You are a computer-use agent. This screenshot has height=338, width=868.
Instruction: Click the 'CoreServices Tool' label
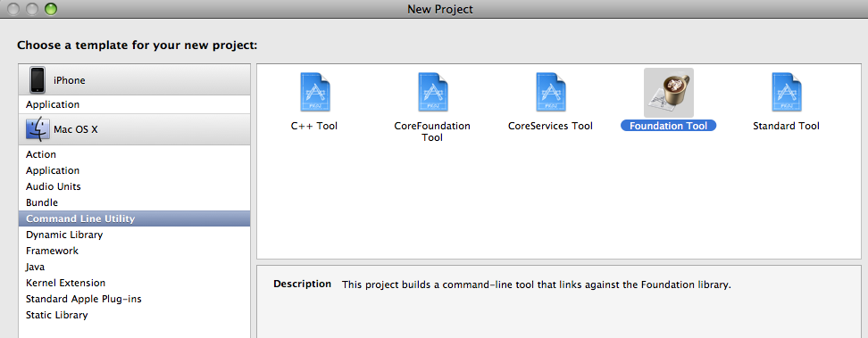tap(550, 126)
